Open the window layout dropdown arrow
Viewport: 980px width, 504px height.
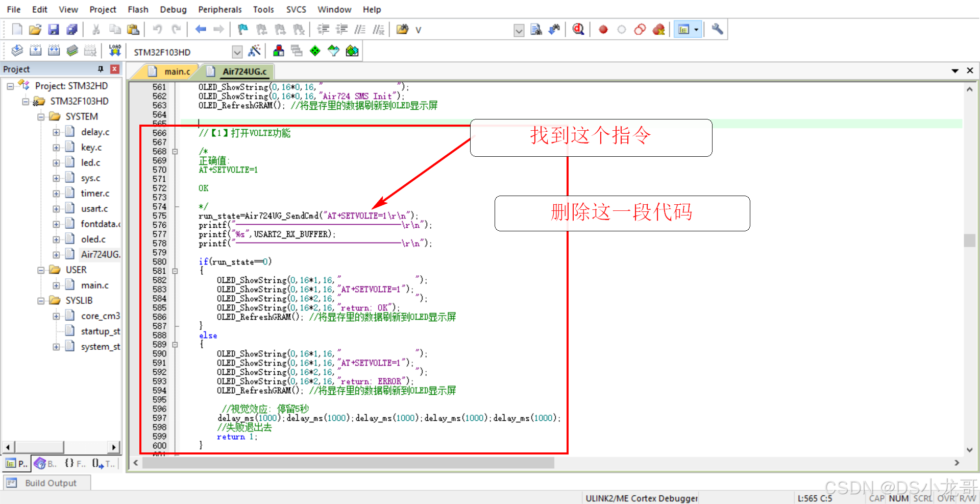[696, 30]
